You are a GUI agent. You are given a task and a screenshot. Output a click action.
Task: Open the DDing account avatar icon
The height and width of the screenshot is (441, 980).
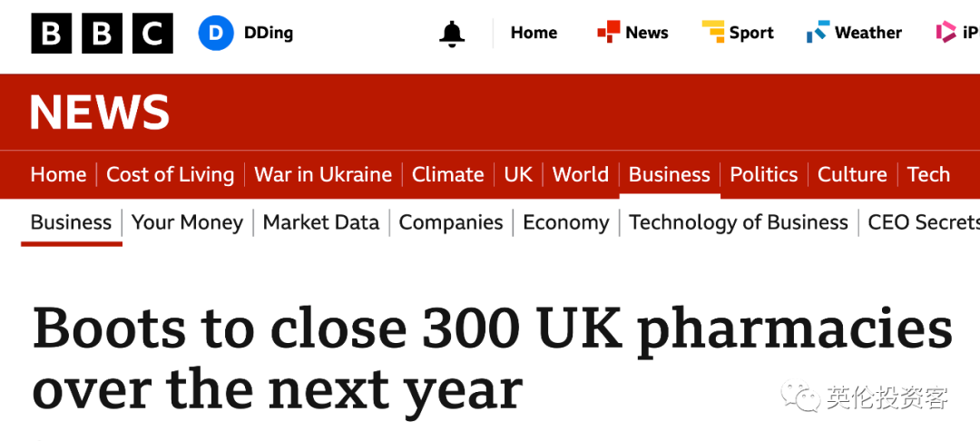pyautogui.click(x=216, y=34)
